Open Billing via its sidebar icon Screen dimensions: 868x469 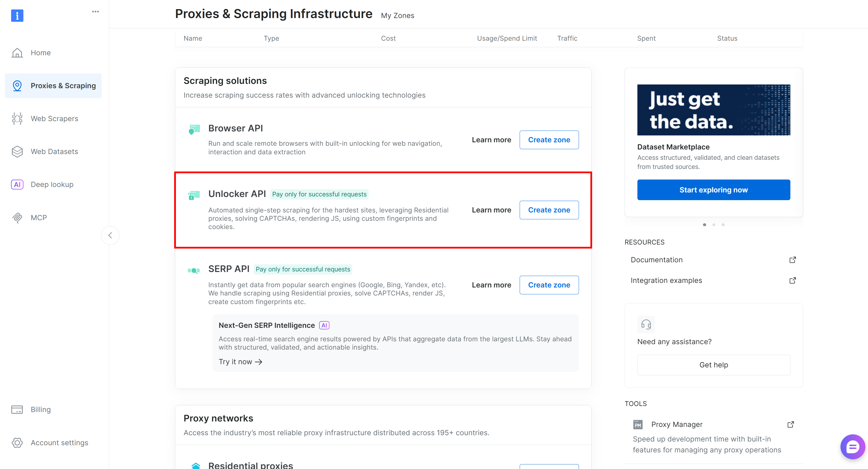[x=17, y=409]
